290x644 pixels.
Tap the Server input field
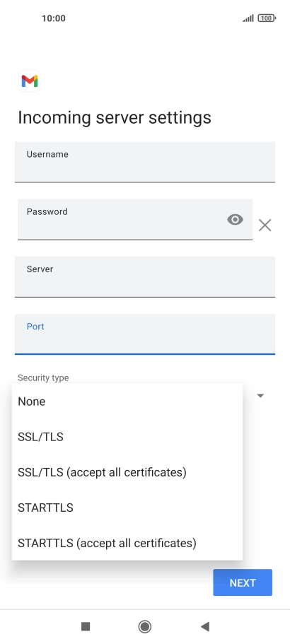(144, 277)
